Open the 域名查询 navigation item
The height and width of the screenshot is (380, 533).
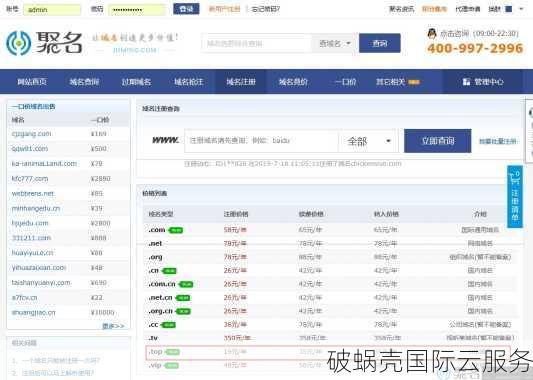(x=84, y=82)
